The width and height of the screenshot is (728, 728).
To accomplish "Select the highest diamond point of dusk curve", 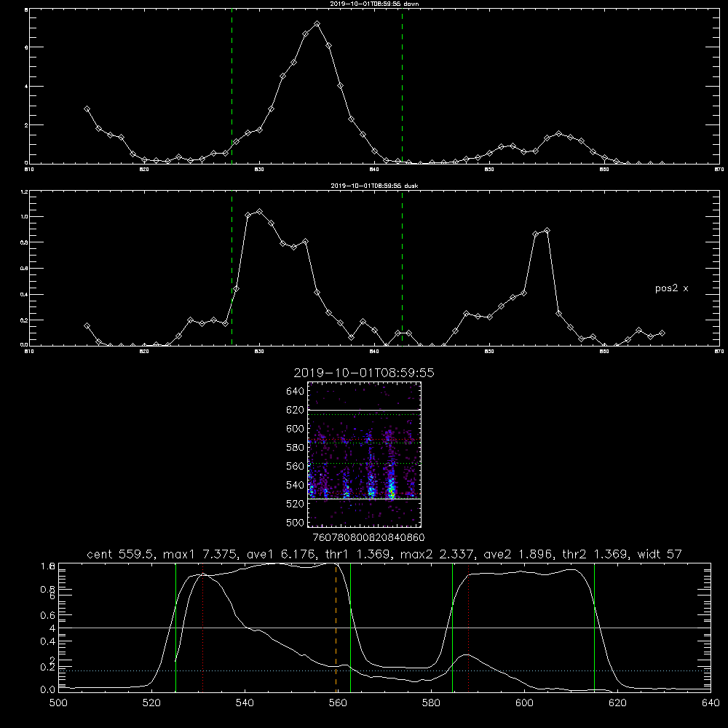I will (x=260, y=212).
